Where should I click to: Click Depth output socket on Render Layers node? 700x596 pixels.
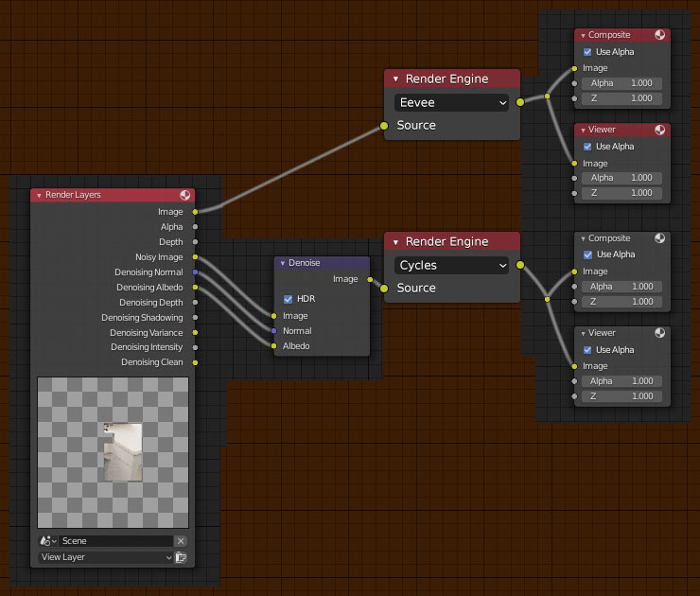195,242
